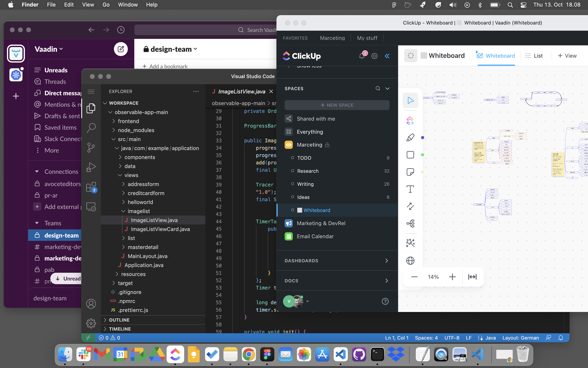This screenshot has height=368, width=588.
Task: Select the Text tool in whiteboard
Action: [410, 189]
